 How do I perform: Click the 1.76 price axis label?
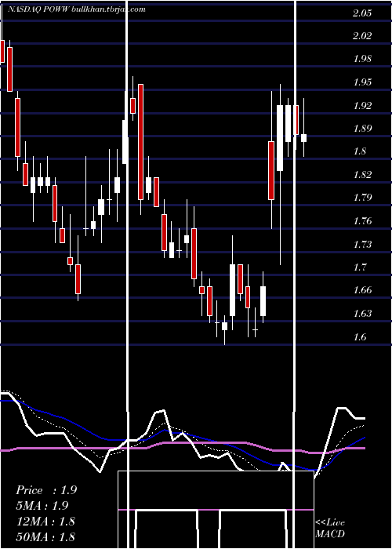[x=362, y=221]
